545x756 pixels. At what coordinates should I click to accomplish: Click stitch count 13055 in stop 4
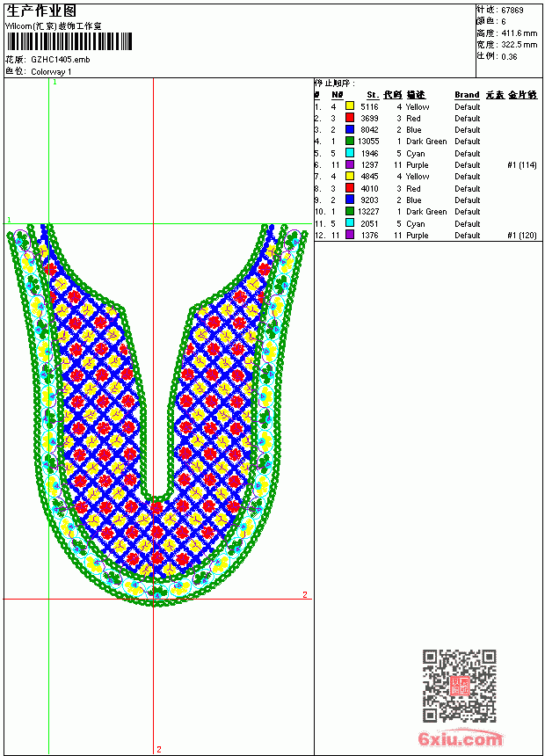click(368, 142)
